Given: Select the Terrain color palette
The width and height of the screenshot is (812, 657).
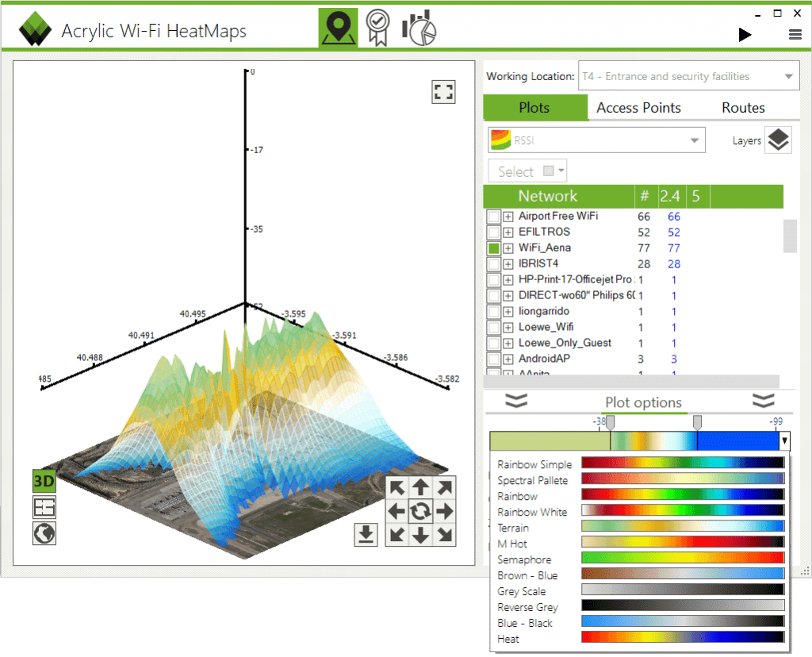Looking at the screenshot, I should click(x=513, y=527).
